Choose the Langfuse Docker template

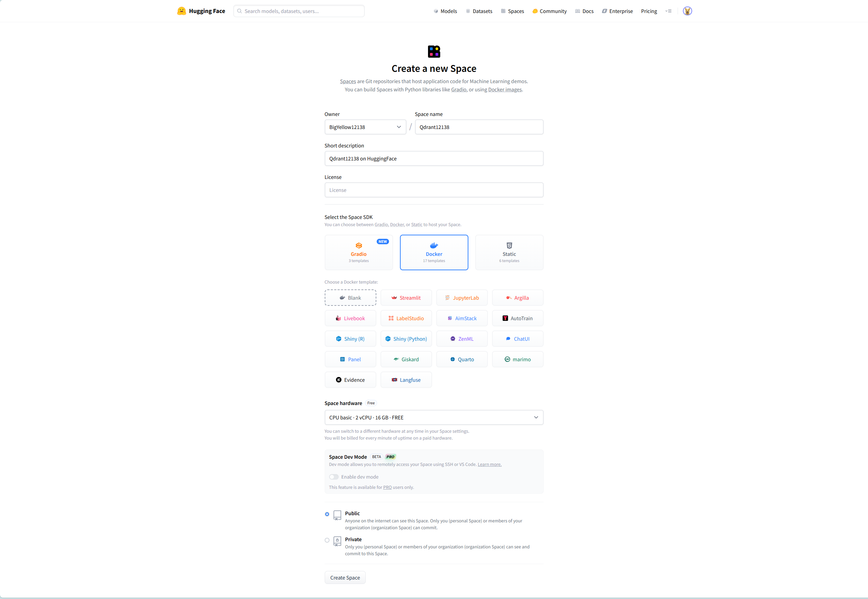tap(406, 380)
